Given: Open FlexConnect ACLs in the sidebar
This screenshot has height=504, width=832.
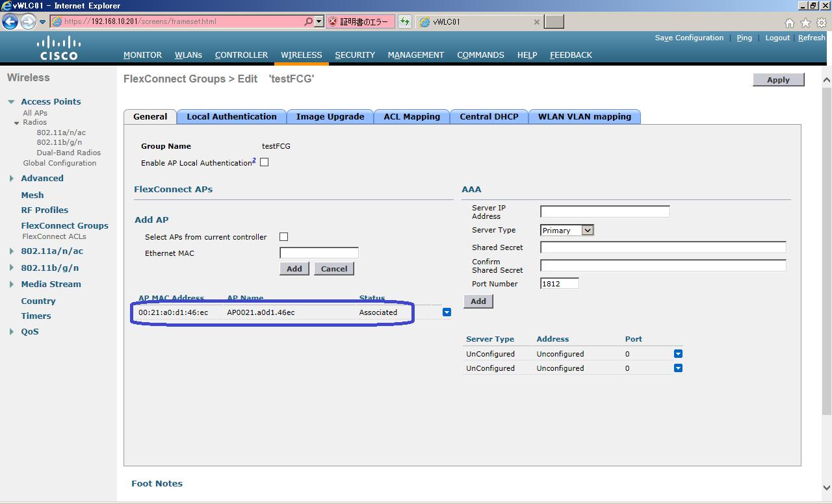Looking at the screenshot, I should (x=54, y=236).
